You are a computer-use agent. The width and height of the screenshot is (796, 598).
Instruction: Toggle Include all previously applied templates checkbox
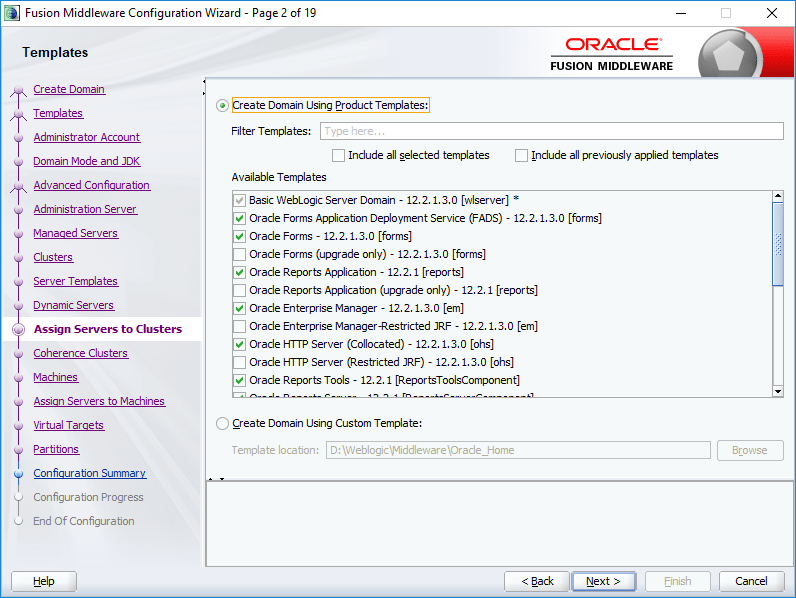pyautogui.click(x=521, y=155)
